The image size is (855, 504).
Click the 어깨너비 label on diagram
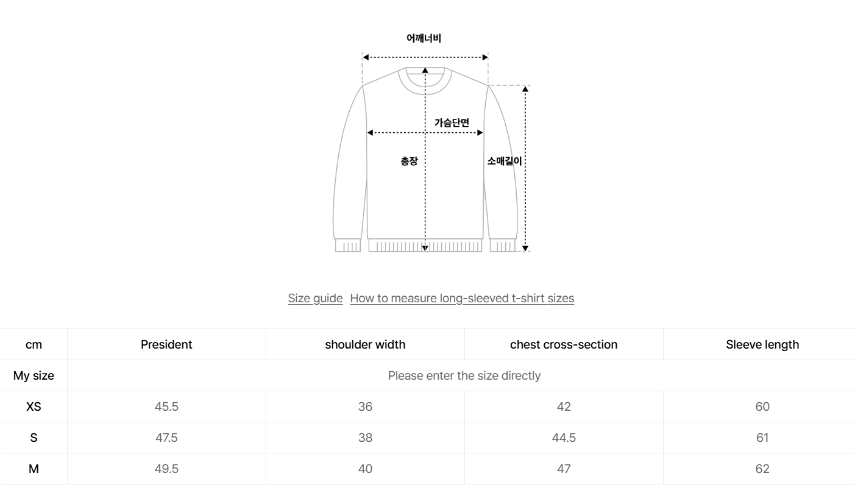coord(424,38)
